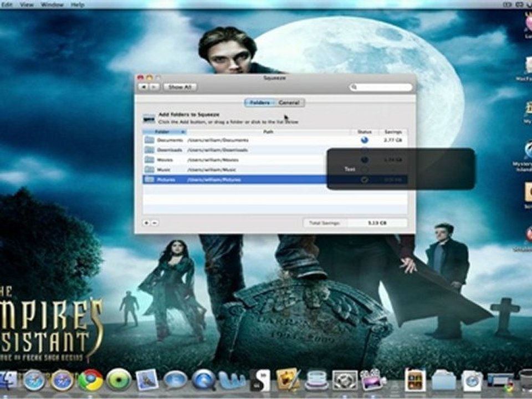Click the Show All button
This screenshot has height=399, width=532.
coord(180,87)
